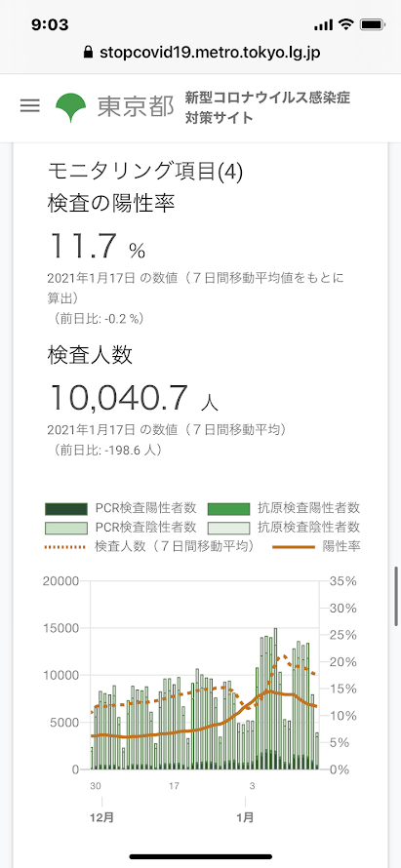This screenshot has width=401, height=868.
Task: Tap the Wi-Fi status icon
Action: point(346,24)
